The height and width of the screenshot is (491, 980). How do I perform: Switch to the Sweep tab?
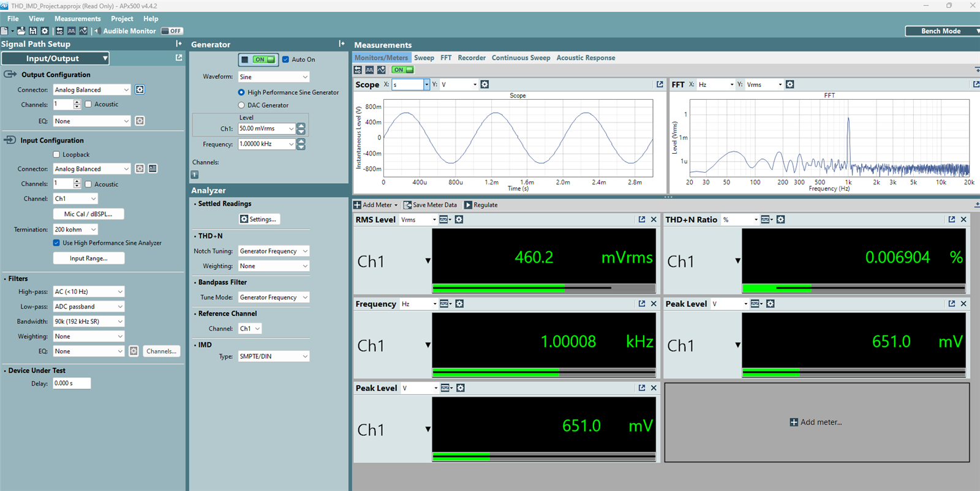[424, 58]
